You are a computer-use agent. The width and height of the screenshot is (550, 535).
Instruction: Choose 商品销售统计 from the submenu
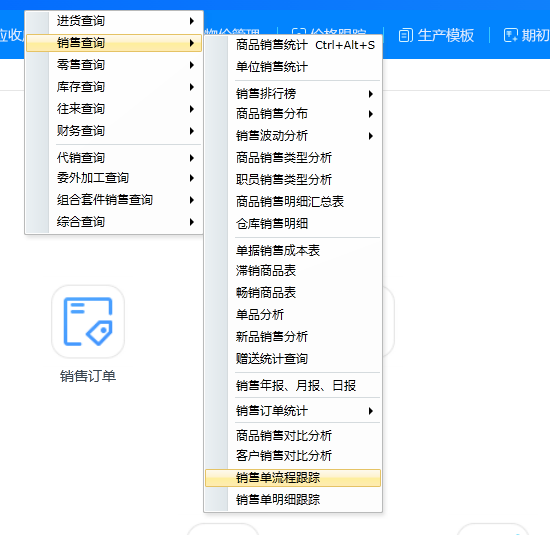pos(293,45)
